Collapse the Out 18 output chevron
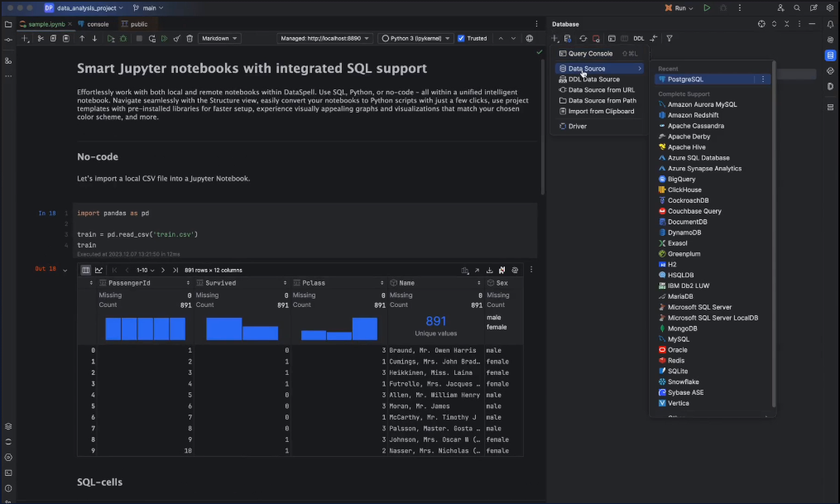This screenshot has width=840, height=504. [x=65, y=271]
